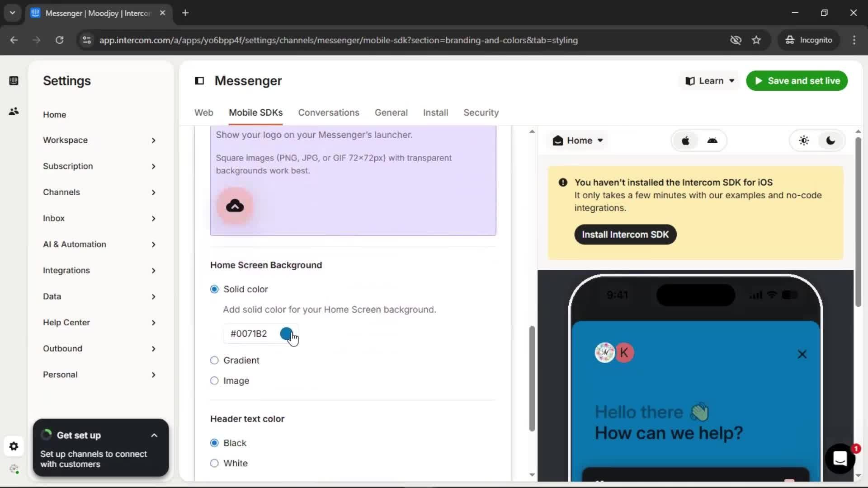Expand Data settings section
This screenshot has width=868, height=488.
(x=100, y=297)
